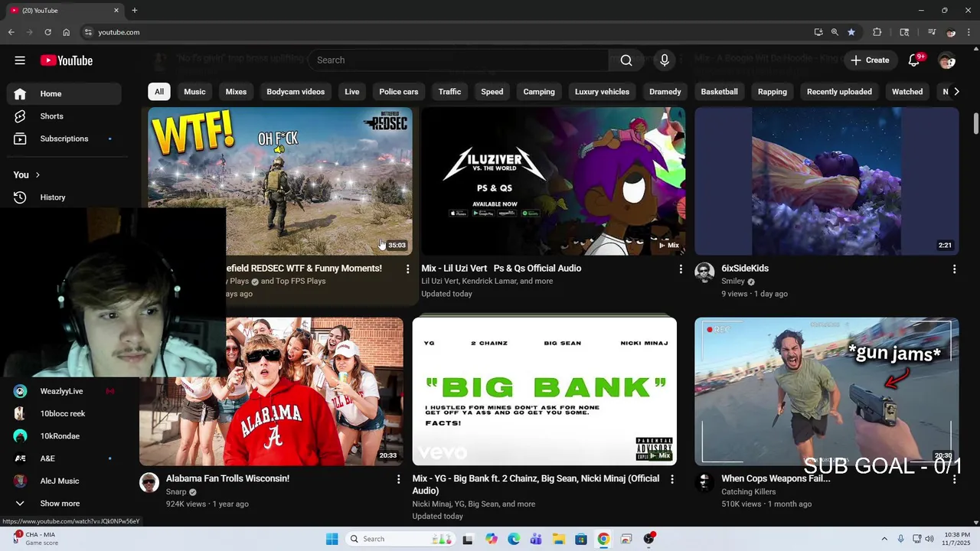Open more options for Lil Uzi Vert mix
980x551 pixels.
[681, 269]
